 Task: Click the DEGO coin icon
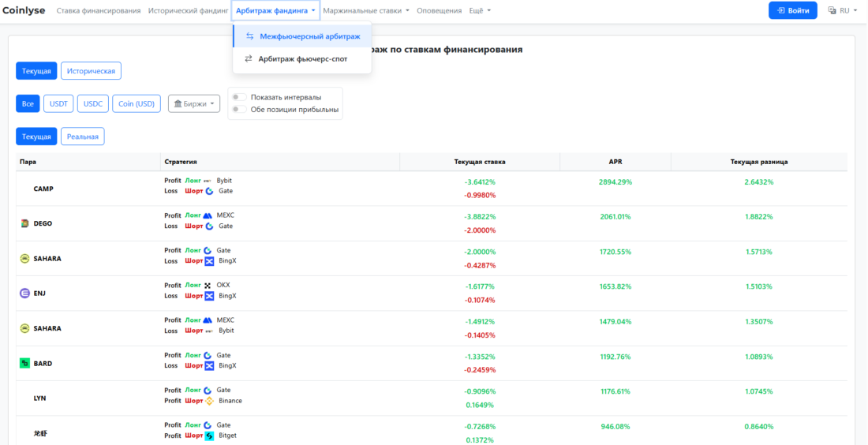pyautogui.click(x=24, y=223)
